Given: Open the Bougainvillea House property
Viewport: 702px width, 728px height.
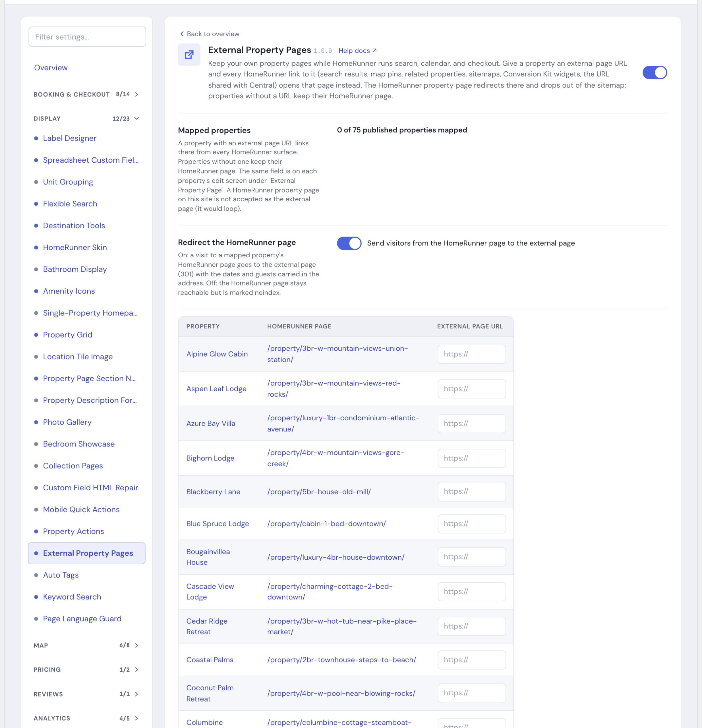Looking at the screenshot, I should (208, 557).
